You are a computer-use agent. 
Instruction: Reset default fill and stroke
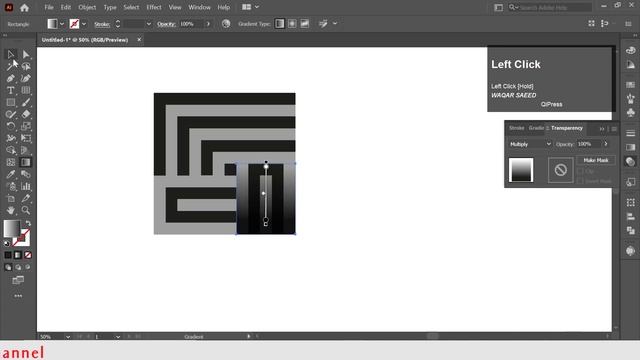coord(7,243)
